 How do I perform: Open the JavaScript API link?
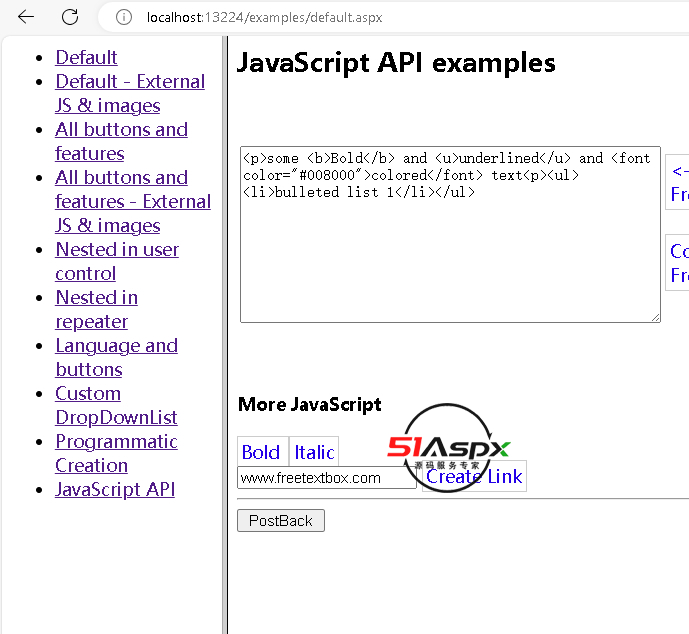[115, 489]
